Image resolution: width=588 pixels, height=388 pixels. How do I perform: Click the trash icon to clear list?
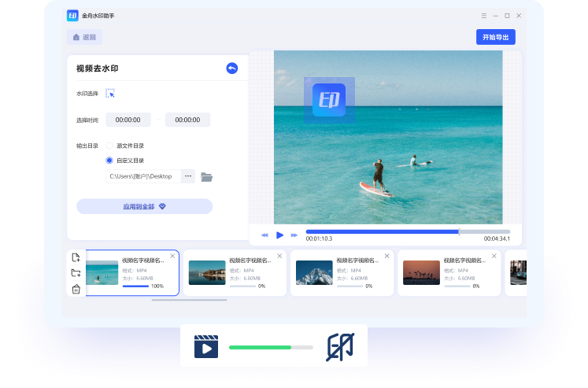click(76, 289)
